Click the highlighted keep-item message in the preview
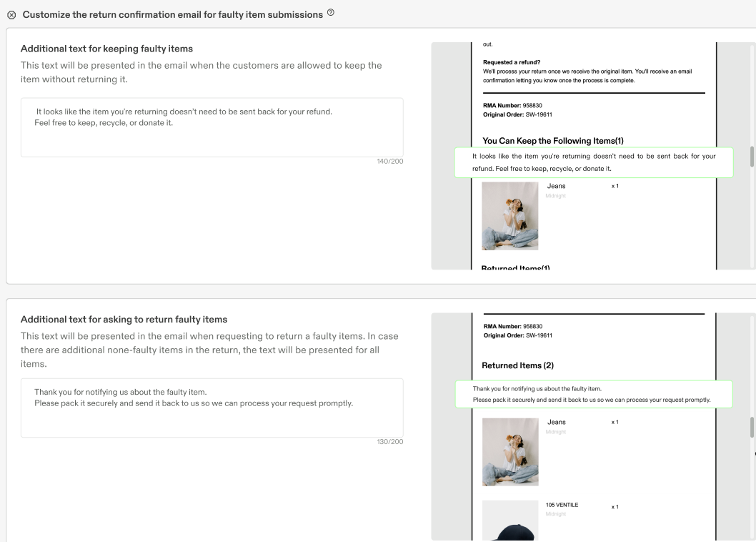Image resolution: width=756 pixels, height=542 pixels. coord(594,162)
